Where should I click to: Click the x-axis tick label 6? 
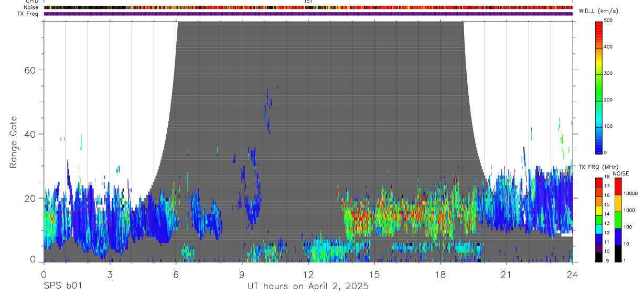point(176,274)
